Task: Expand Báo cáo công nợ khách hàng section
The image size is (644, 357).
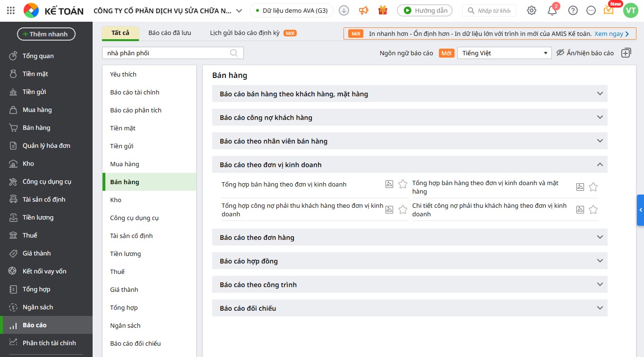Action: (410, 117)
